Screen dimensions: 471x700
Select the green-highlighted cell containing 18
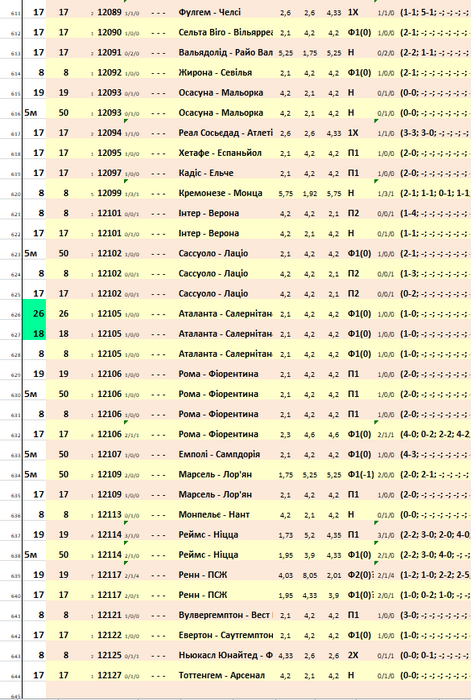pos(34,333)
